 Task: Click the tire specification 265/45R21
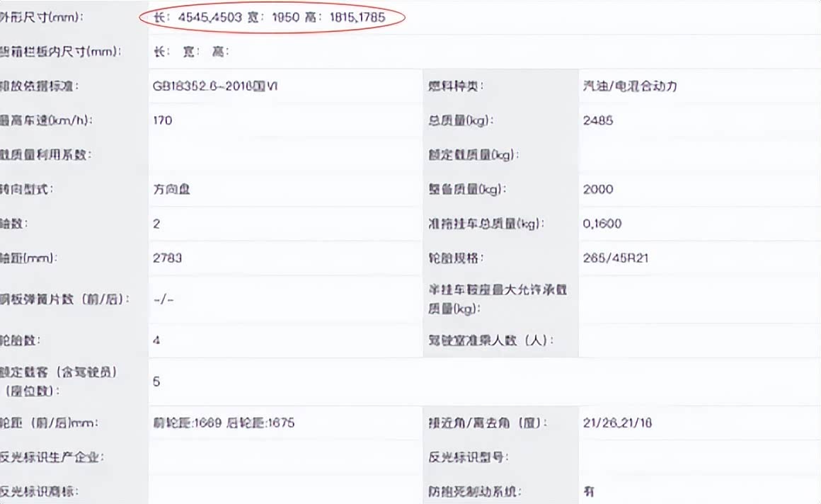pos(616,258)
